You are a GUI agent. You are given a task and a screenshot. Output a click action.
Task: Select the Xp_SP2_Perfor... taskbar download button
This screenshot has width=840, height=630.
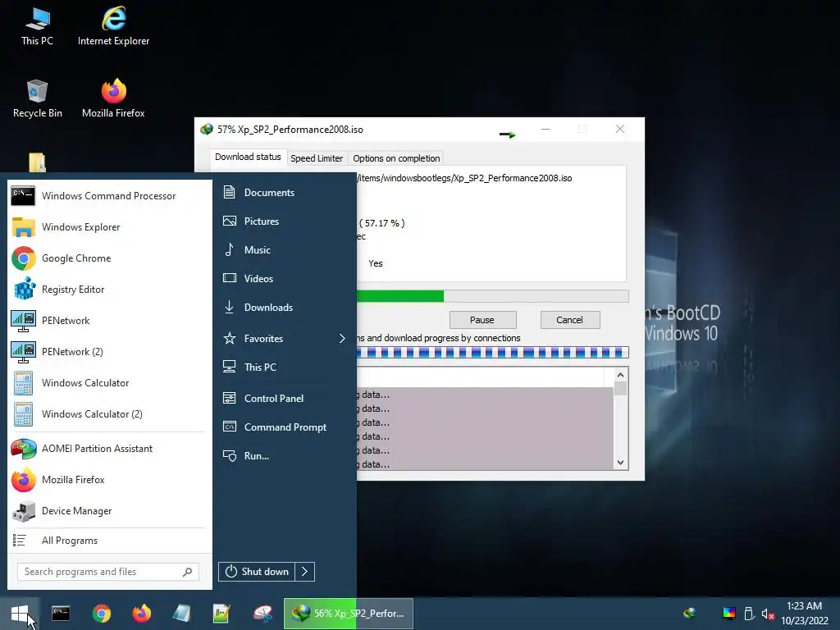coord(348,614)
